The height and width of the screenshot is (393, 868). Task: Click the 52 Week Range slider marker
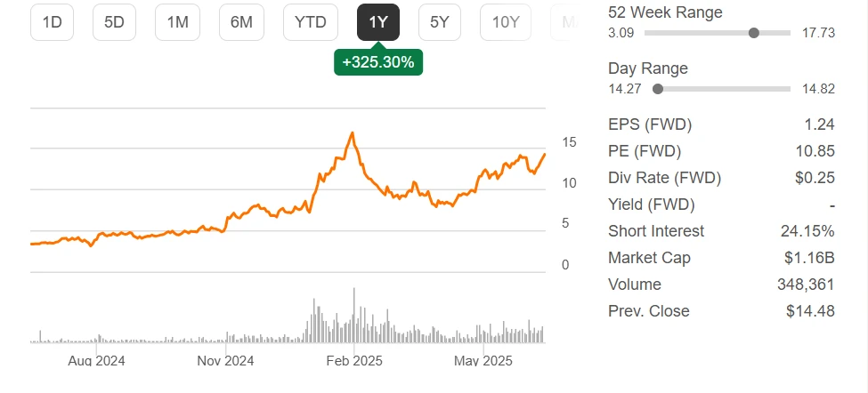click(x=754, y=33)
